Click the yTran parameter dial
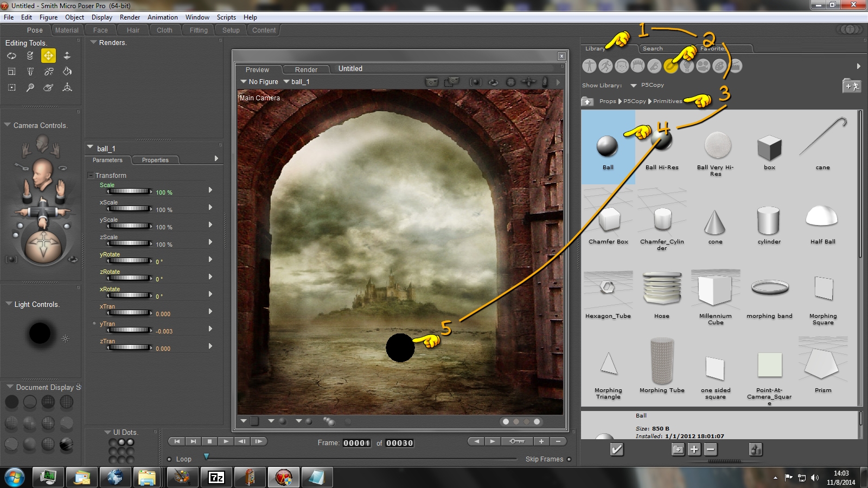 point(130,330)
